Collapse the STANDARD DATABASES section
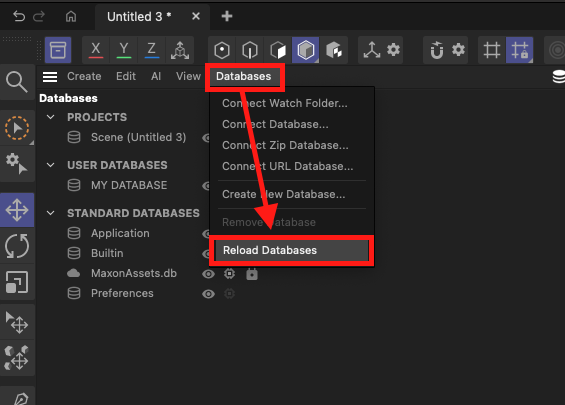Screen dimensions: 565x405 pos(51,213)
